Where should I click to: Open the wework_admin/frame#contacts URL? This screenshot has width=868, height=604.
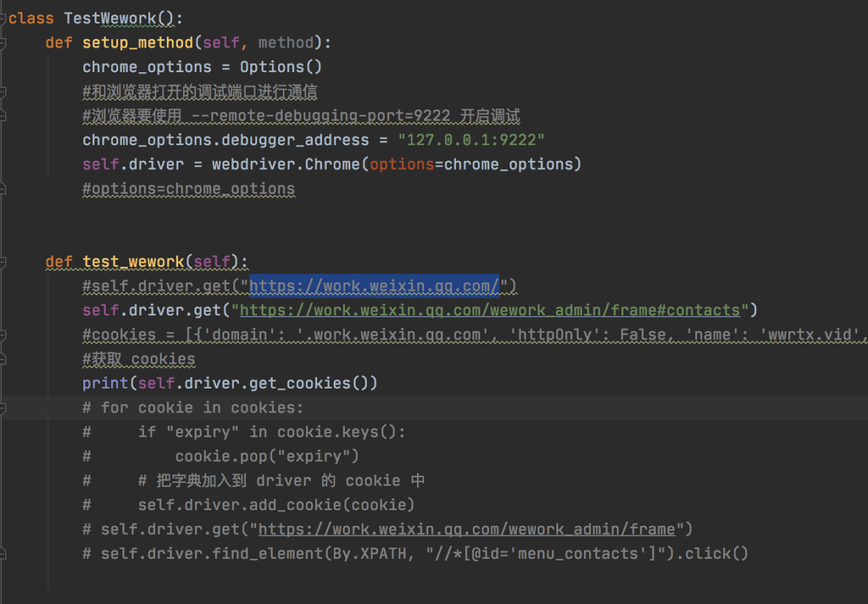point(490,310)
